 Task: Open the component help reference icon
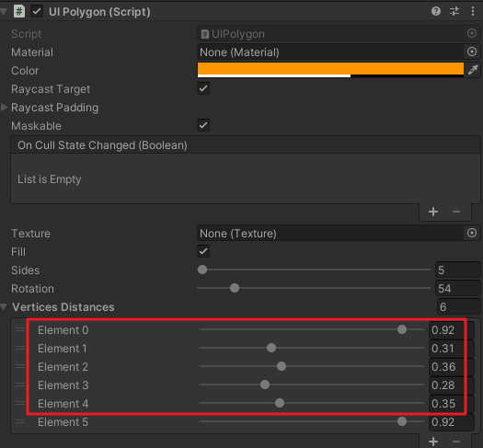[x=436, y=11]
